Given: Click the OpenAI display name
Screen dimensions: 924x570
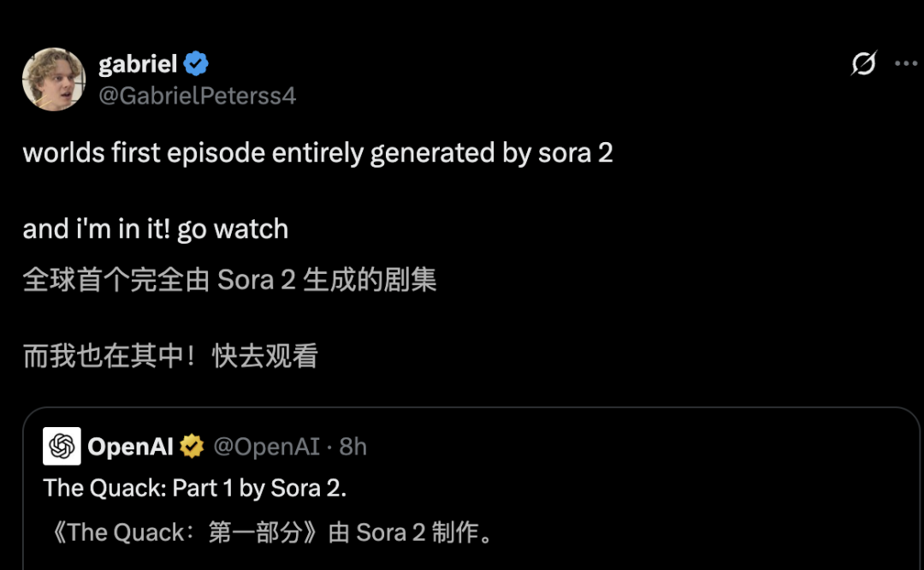Looking at the screenshot, I should [x=130, y=446].
